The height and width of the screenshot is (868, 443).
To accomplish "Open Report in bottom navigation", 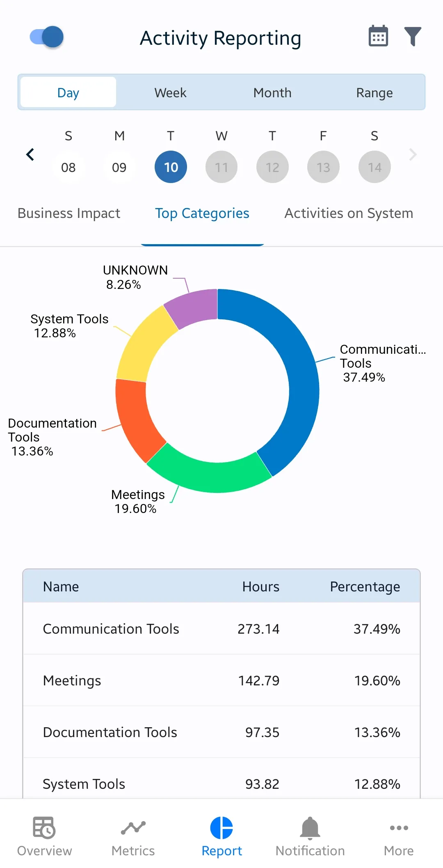I will tap(221, 836).
